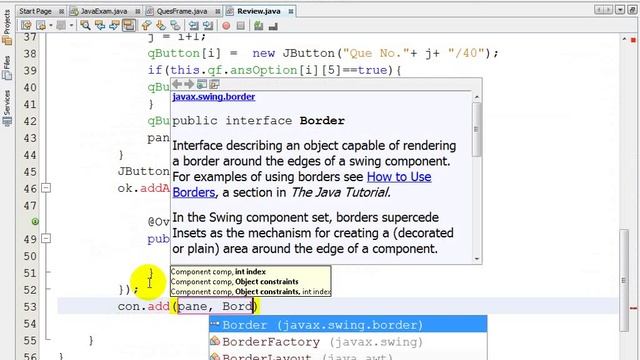Jump to the last edit location

tap(27, 26)
